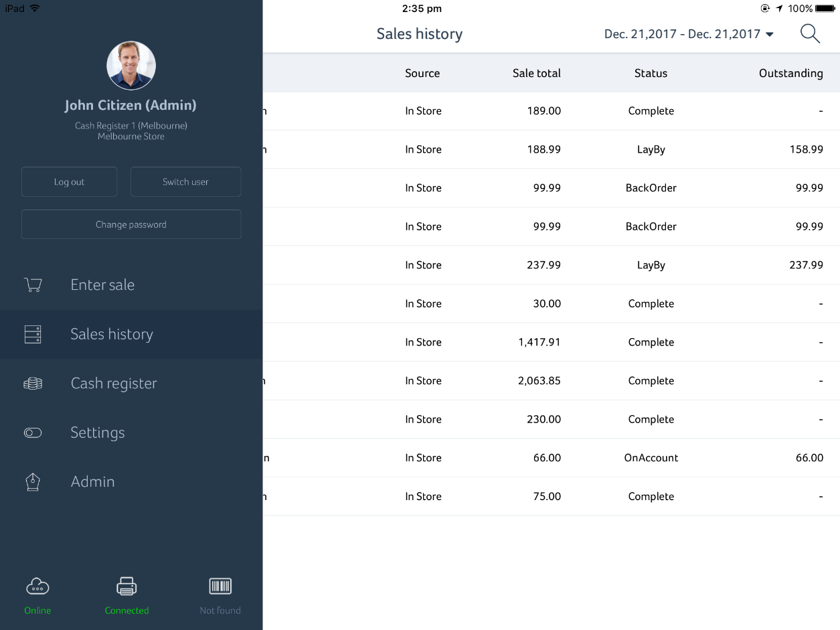Click the Source column header

coord(422,74)
